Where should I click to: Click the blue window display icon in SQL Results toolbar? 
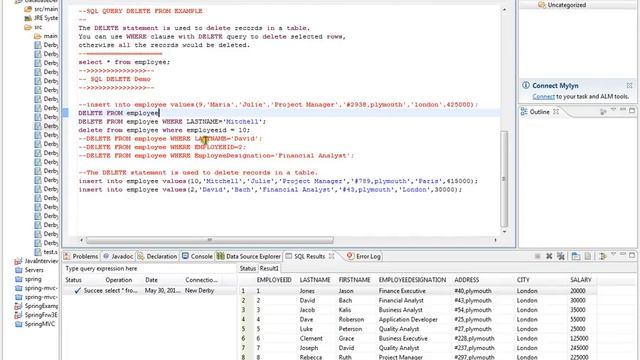(576, 256)
